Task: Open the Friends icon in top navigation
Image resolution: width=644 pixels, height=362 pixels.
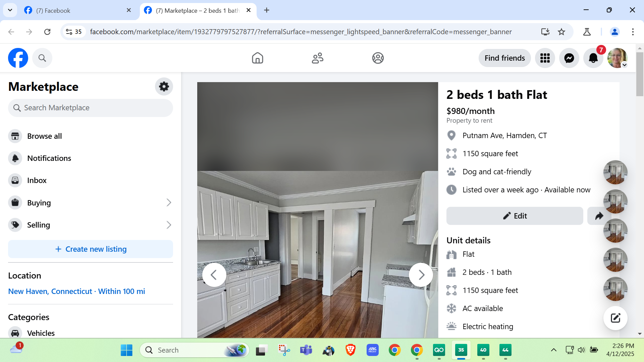Action: pyautogui.click(x=318, y=58)
